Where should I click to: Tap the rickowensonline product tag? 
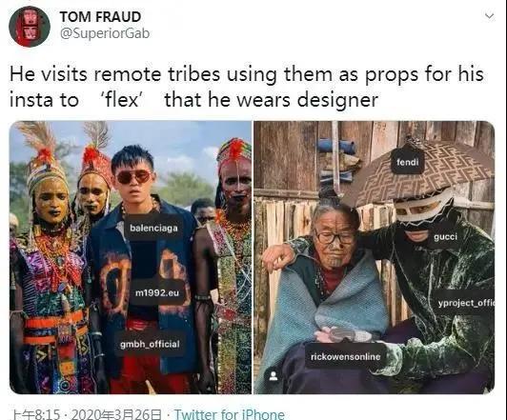click(345, 357)
